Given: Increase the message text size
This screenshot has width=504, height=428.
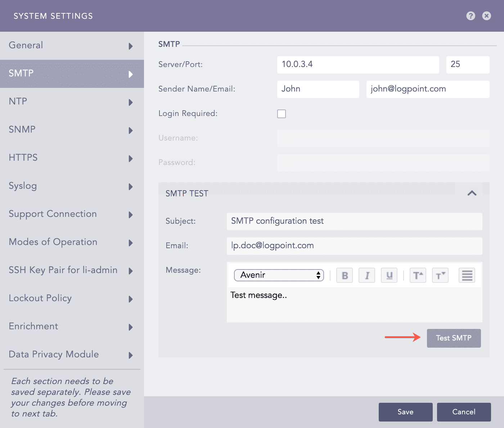Looking at the screenshot, I should 418,275.
